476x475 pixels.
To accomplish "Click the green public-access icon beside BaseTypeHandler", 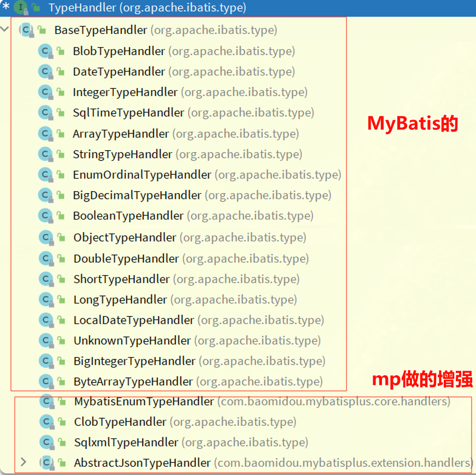I will [42, 29].
